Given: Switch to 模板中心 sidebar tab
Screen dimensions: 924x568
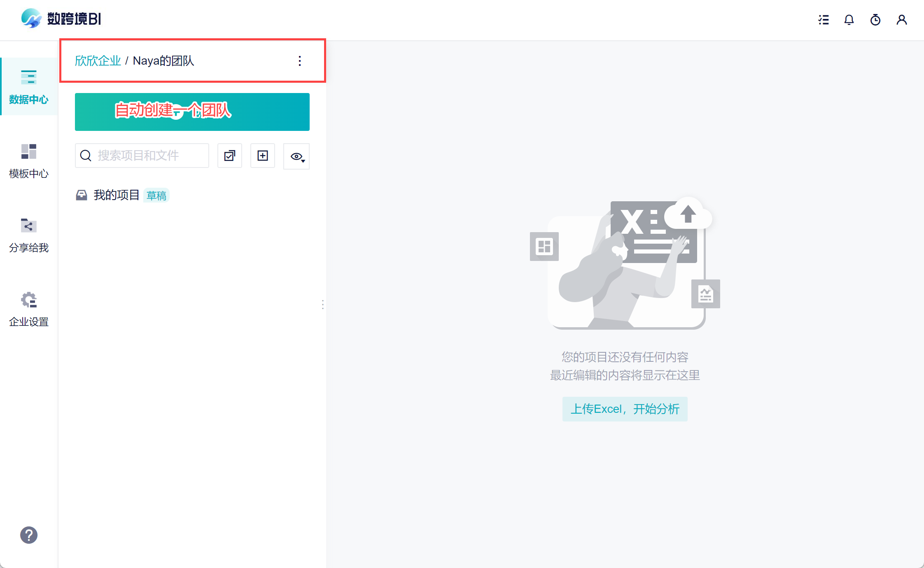Looking at the screenshot, I should [29, 161].
